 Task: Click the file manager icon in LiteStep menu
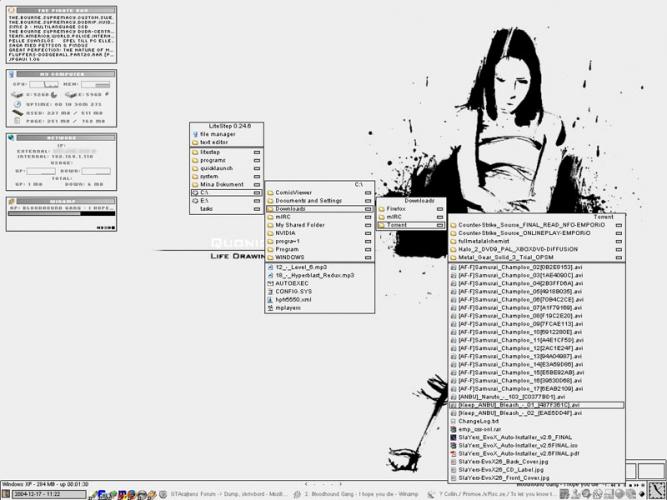pyautogui.click(x=195, y=134)
